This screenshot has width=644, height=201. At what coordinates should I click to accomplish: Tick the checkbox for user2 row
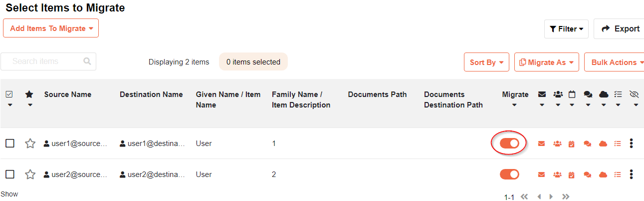(10, 174)
